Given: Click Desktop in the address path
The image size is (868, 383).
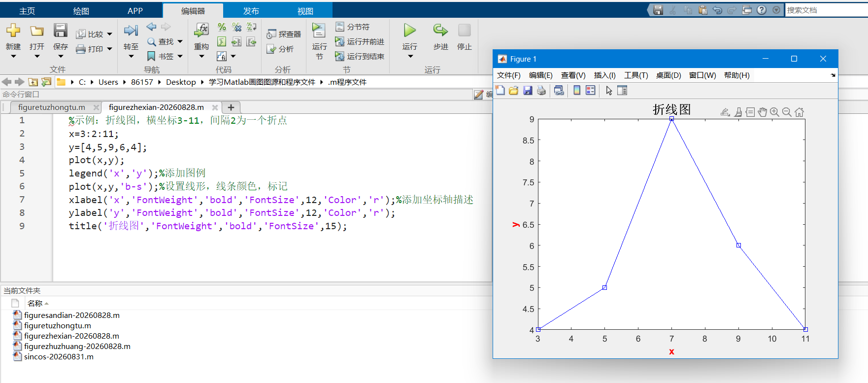Looking at the screenshot, I should 181,82.
